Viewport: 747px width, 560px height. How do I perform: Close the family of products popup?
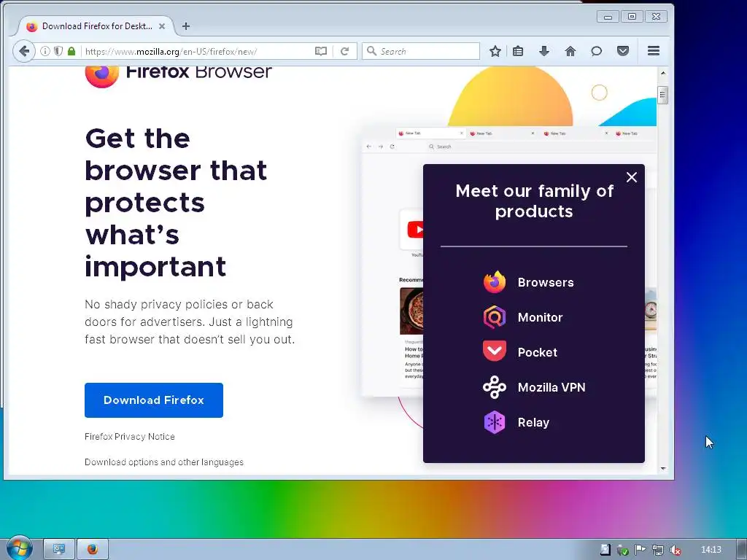pyautogui.click(x=631, y=177)
